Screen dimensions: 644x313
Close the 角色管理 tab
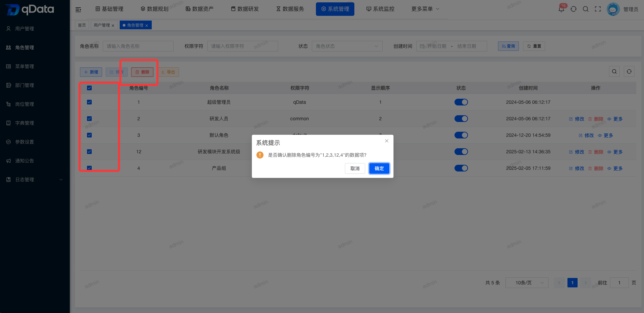[x=147, y=26]
